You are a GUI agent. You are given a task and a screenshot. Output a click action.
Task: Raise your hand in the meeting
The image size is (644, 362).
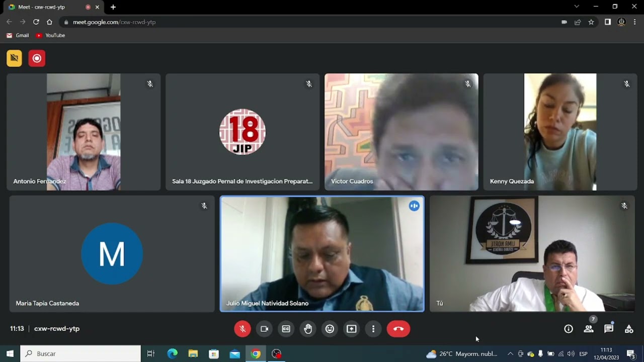(308, 329)
